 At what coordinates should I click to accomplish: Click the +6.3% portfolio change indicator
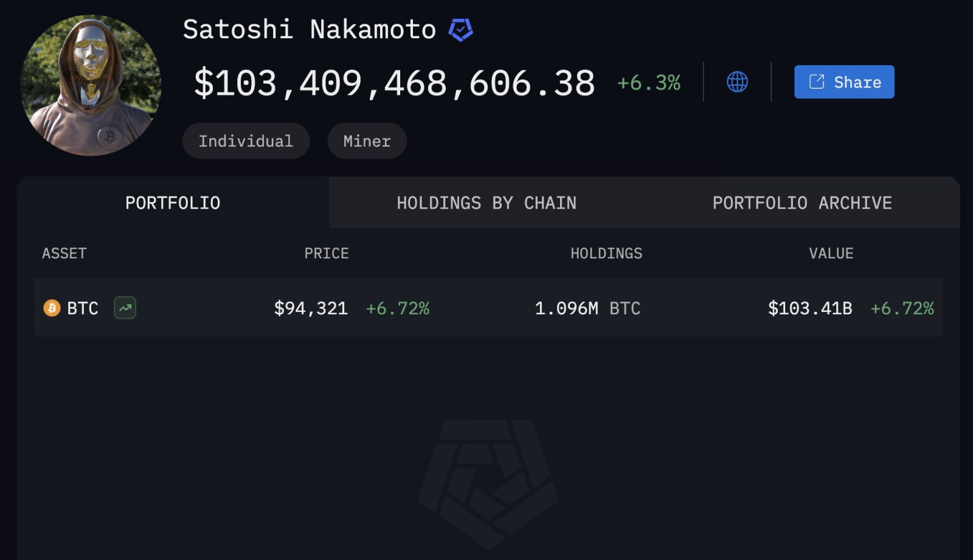[648, 83]
